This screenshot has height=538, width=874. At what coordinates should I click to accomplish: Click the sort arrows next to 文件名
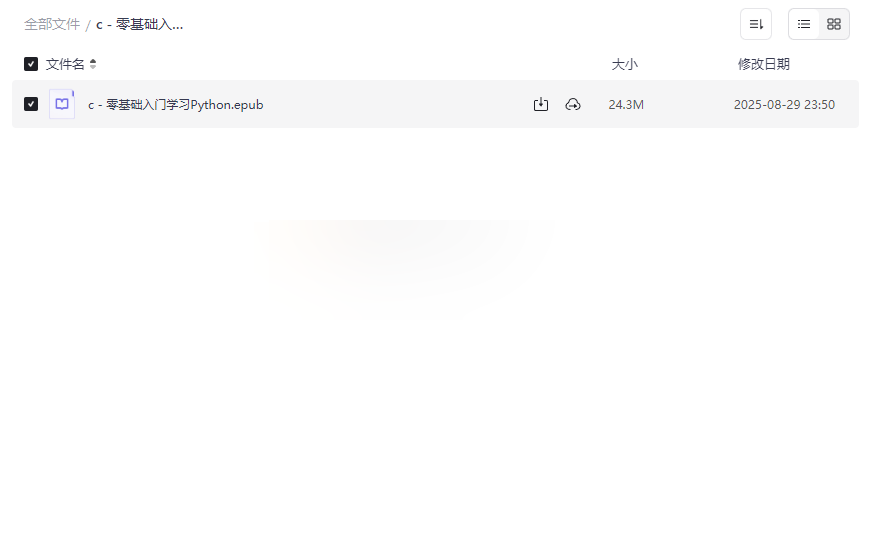(x=93, y=64)
